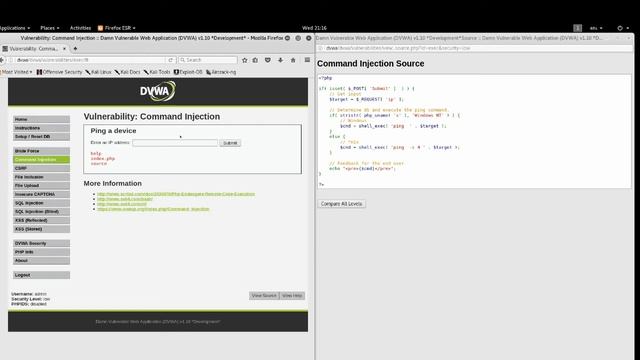Click the View Help button

(x=292, y=296)
